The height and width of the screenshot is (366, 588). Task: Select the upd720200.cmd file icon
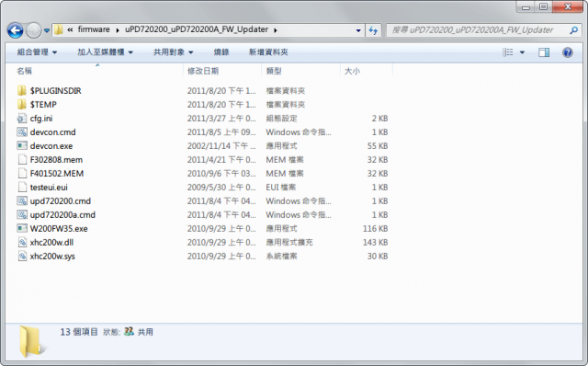coord(22,200)
